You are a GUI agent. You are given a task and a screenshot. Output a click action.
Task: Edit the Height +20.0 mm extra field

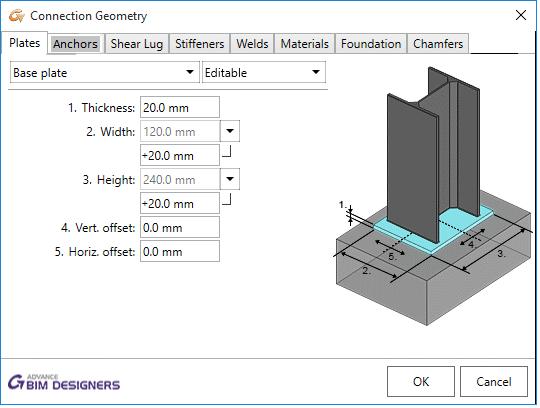180,203
